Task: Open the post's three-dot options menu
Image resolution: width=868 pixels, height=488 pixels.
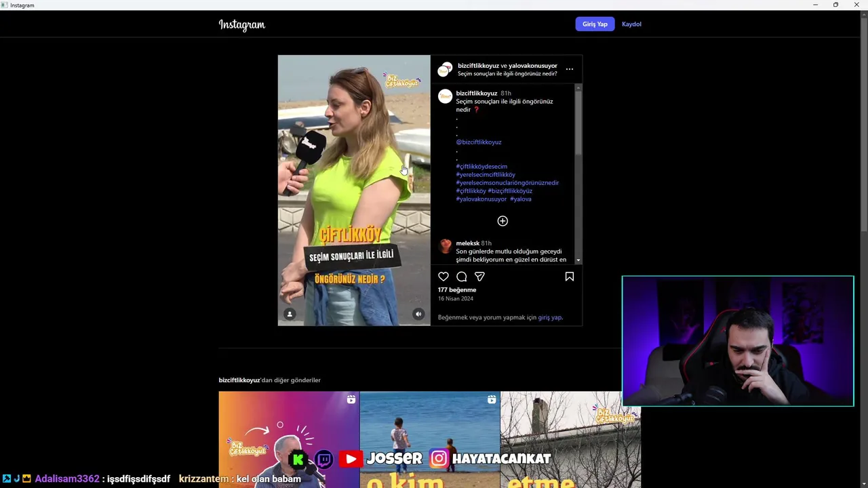Action: [x=570, y=69]
